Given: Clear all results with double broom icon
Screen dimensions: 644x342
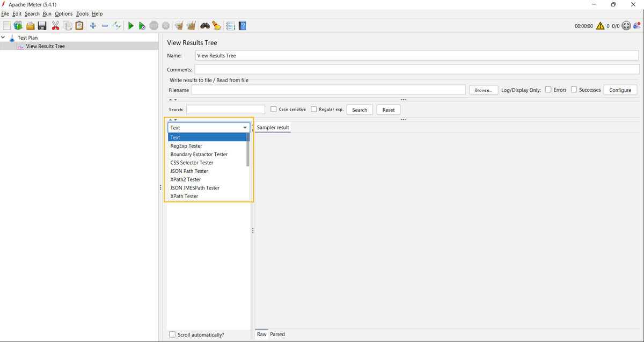Looking at the screenshot, I should (191, 25).
